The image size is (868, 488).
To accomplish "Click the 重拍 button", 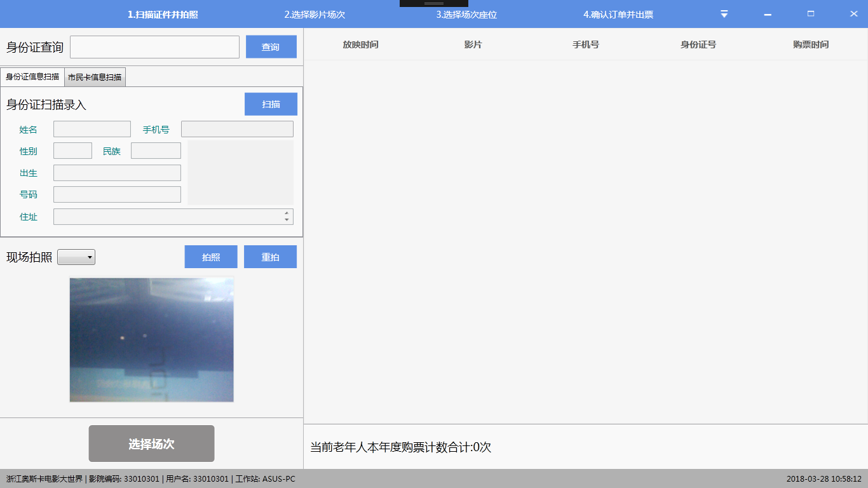I will click(x=270, y=257).
